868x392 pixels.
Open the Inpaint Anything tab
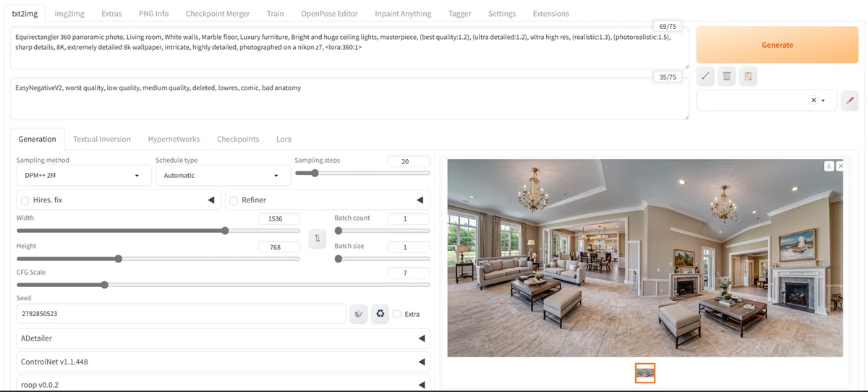403,14
